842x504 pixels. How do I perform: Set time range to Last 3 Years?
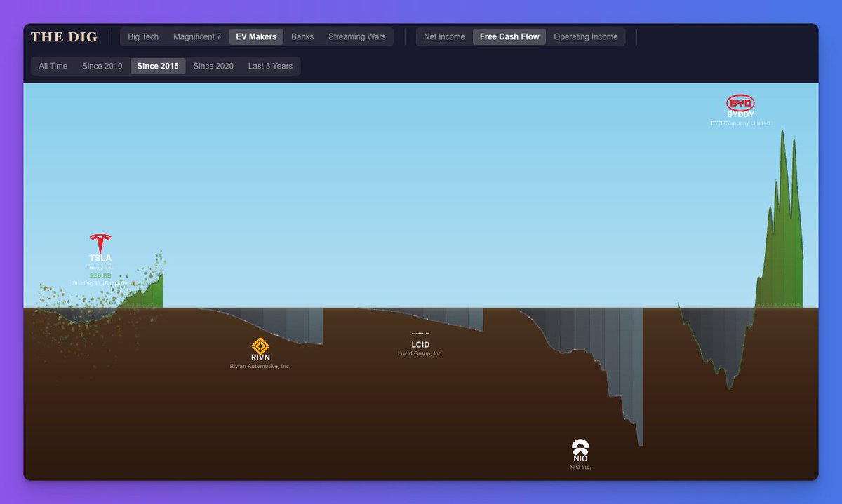pos(270,66)
